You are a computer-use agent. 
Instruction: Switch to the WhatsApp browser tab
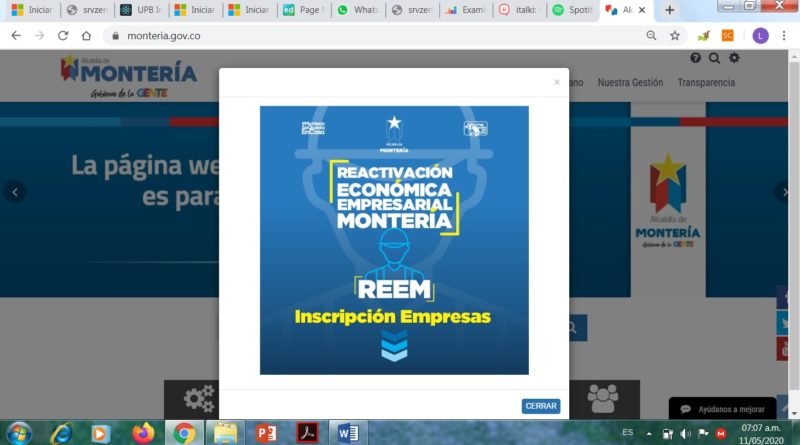[357, 10]
